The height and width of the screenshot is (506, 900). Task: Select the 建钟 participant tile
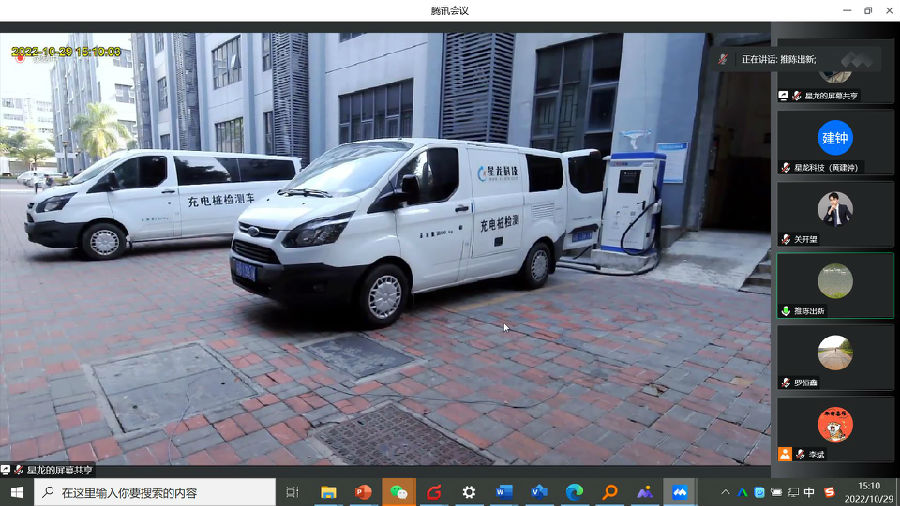(835, 142)
